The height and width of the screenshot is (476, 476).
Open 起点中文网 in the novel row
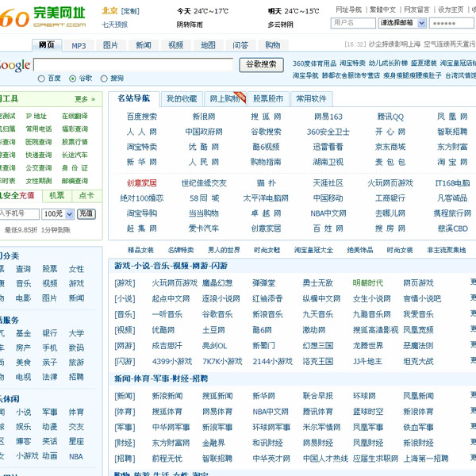pyautogui.click(x=171, y=299)
